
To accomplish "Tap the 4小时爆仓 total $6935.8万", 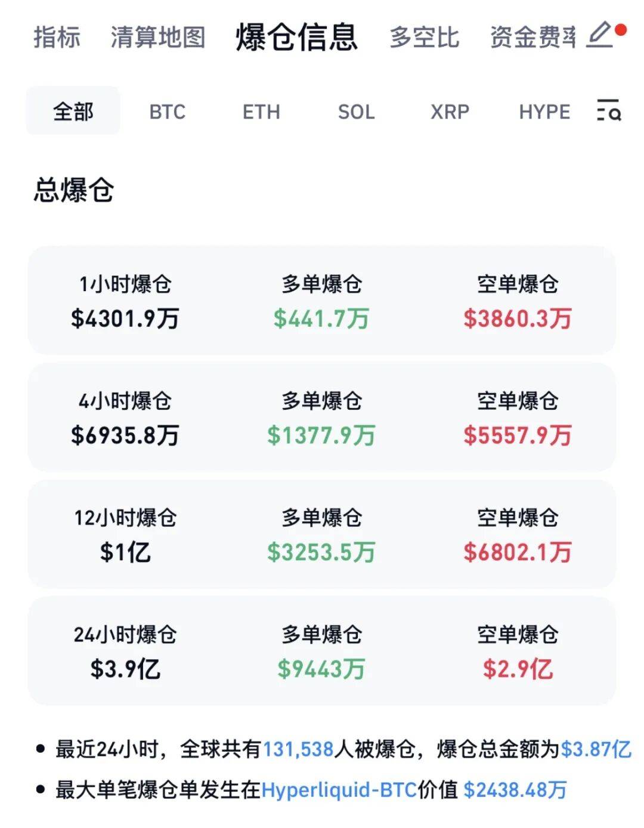I will (x=125, y=435).
